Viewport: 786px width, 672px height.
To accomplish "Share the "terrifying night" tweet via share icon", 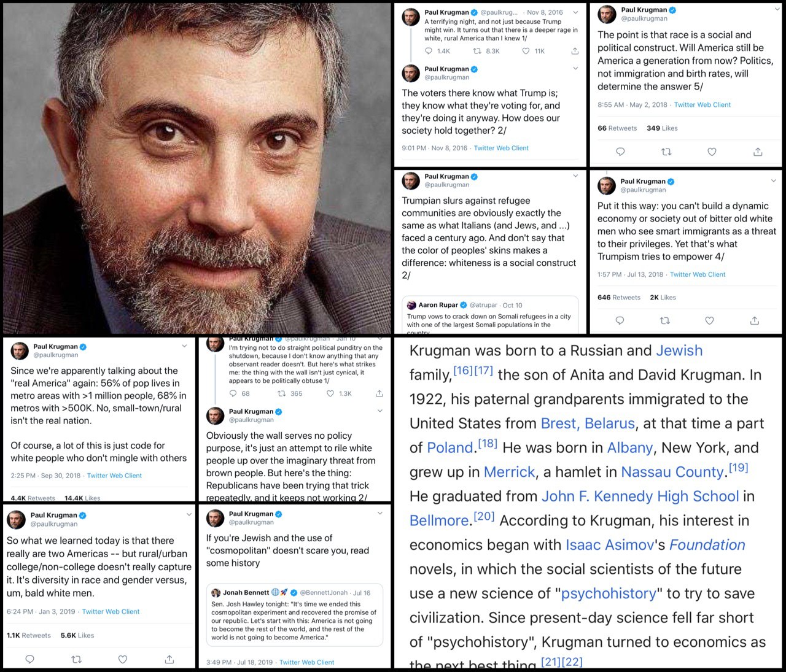I will point(575,51).
